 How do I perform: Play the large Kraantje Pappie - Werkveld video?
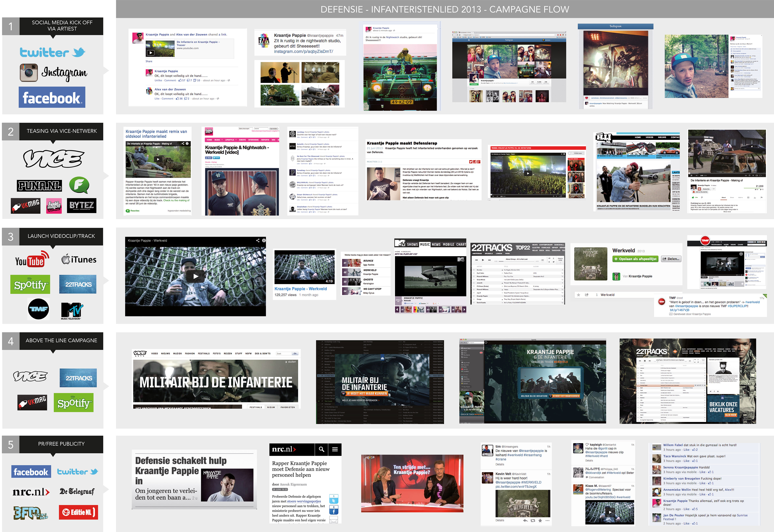(x=196, y=276)
